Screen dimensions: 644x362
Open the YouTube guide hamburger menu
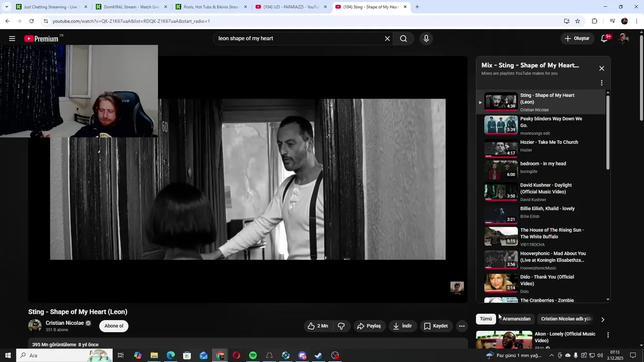pos(12,39)
